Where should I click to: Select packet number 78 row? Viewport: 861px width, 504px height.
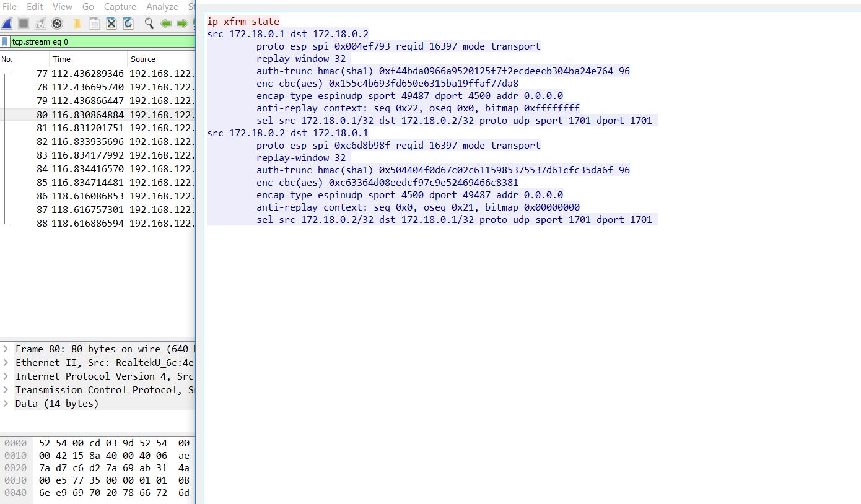(97, 87)
